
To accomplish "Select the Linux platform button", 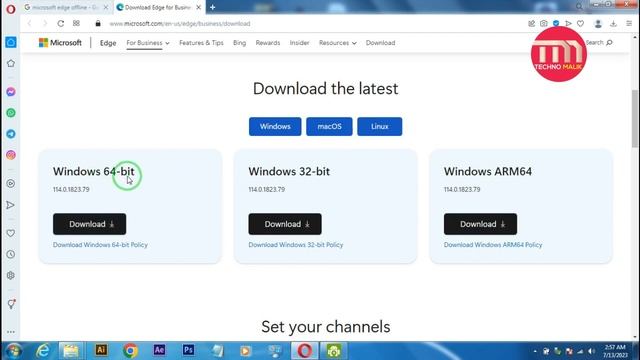I will 380,127.
